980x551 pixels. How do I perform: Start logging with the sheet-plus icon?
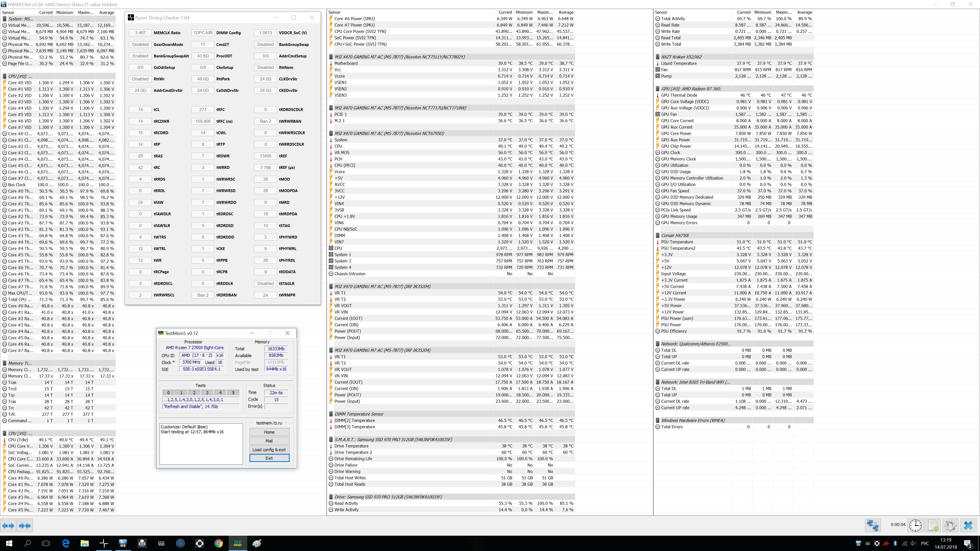tap(933, 525)
